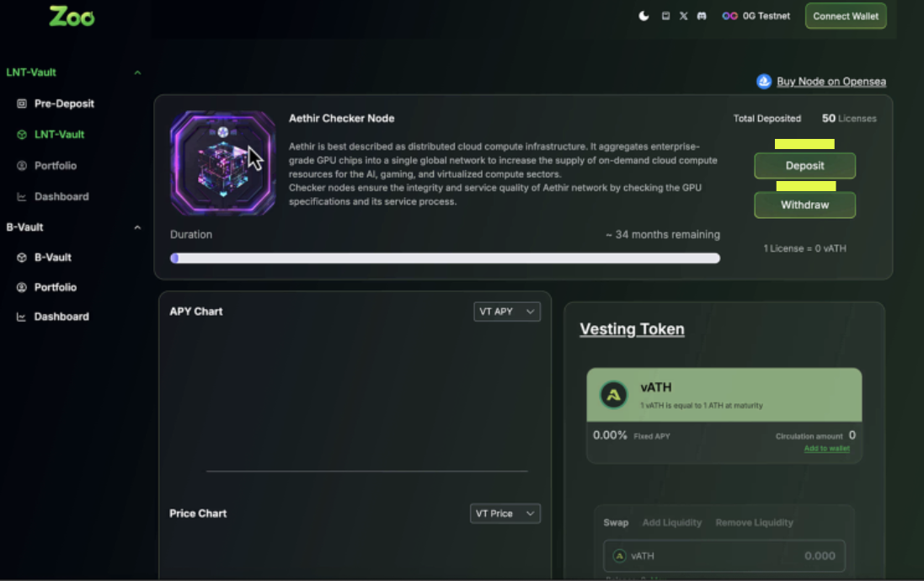
Task: Open the project's X (Twitter) page
Action: pyautogui.click(x=683, y=15)
